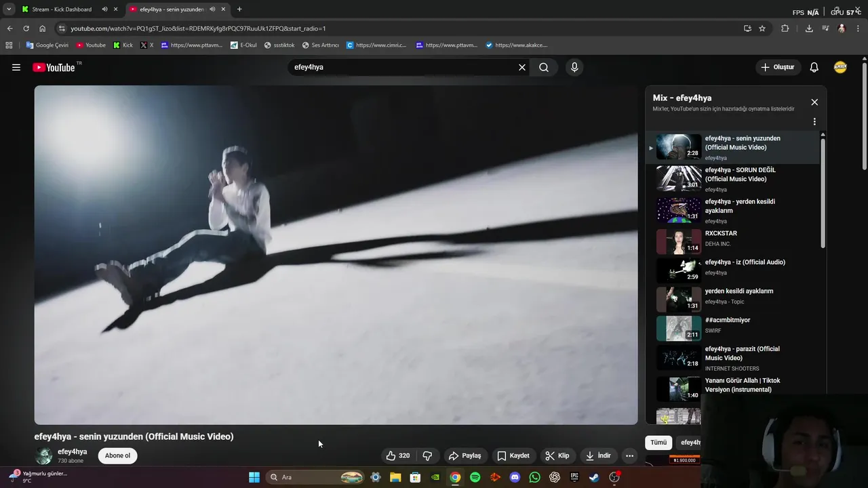Open NVIDIA app from taskbar
868x488 pixels.
tap(435, 477)
